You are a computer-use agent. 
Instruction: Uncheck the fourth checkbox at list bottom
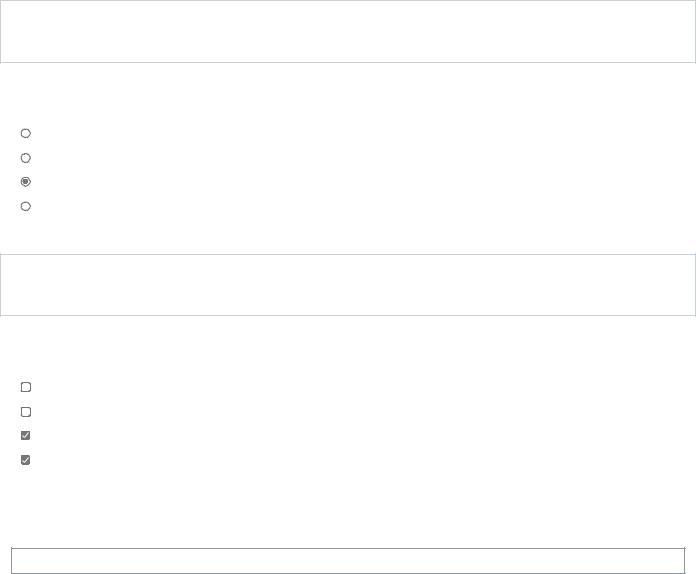26,460
